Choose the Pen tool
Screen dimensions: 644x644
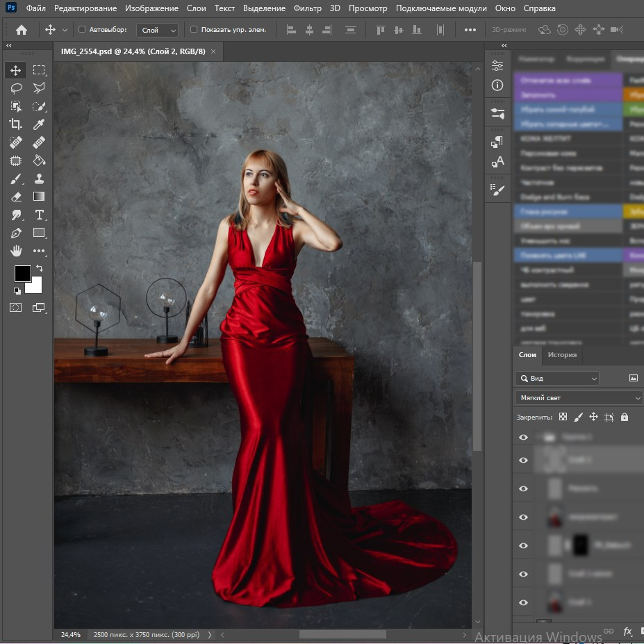pos(15,233)
